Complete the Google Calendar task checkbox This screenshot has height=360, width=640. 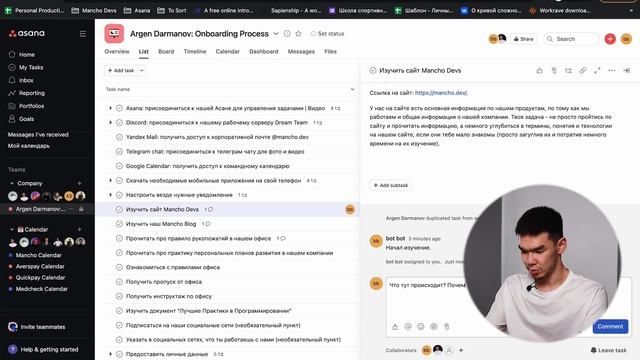(119, 166)
